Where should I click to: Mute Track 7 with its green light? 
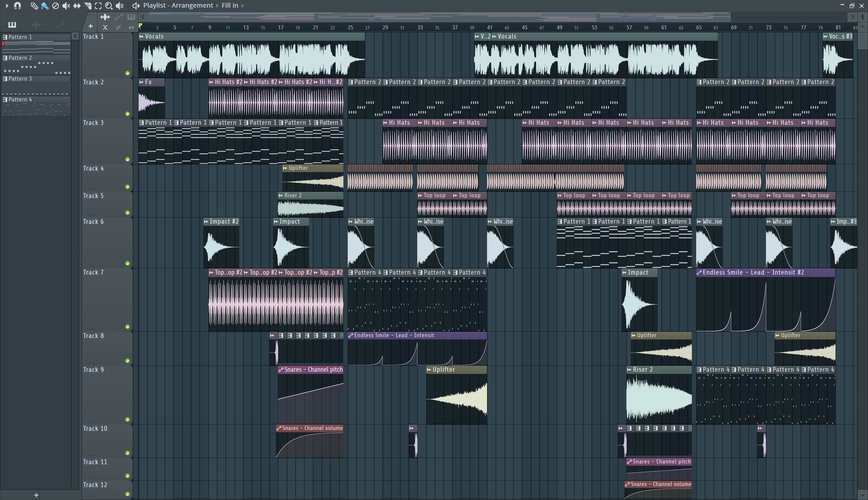click(128, 327)
